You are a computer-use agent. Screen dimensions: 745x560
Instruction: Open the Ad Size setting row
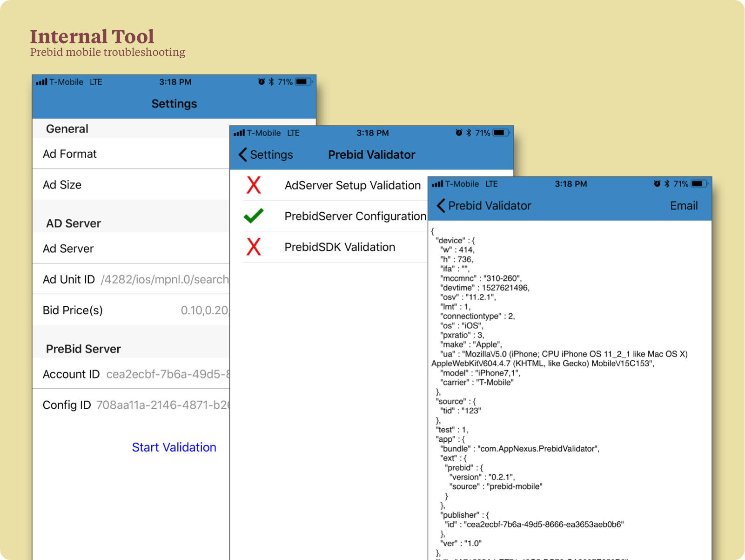130,185
